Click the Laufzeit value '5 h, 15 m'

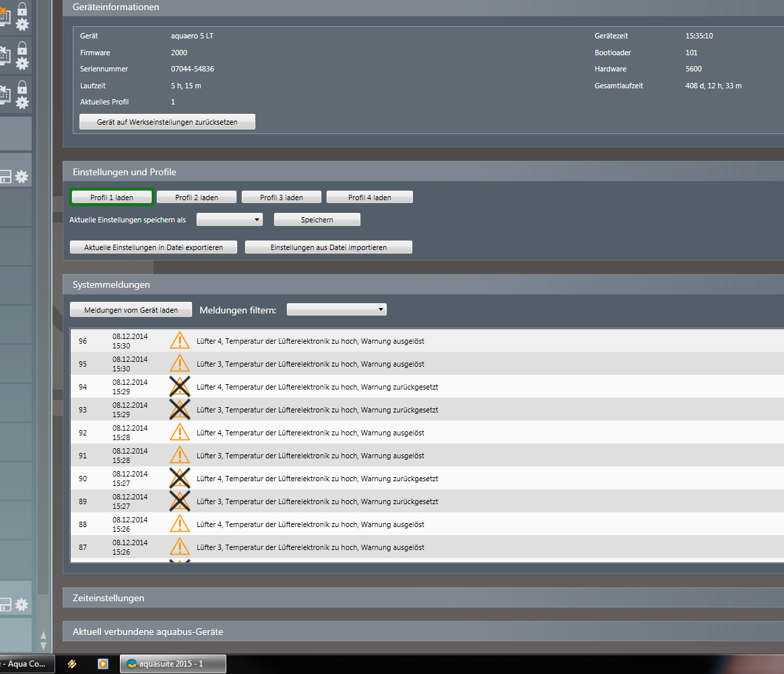coord(186,86)
